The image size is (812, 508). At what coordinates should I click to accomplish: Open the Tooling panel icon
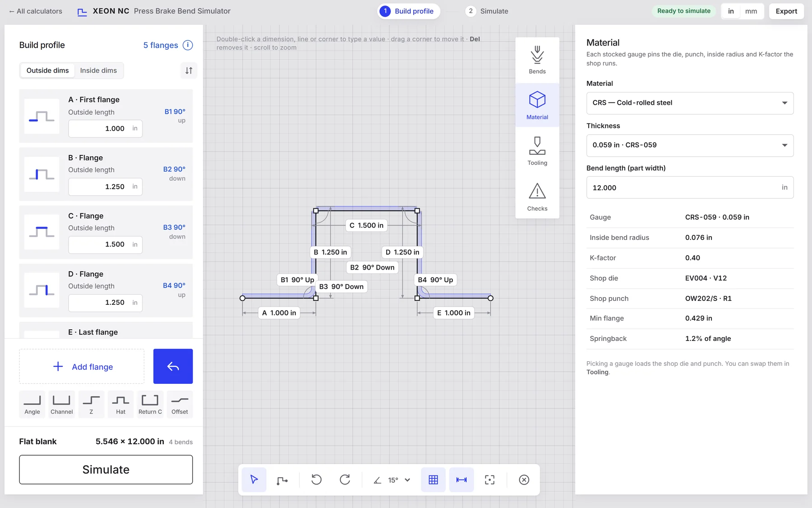point(537,151)
